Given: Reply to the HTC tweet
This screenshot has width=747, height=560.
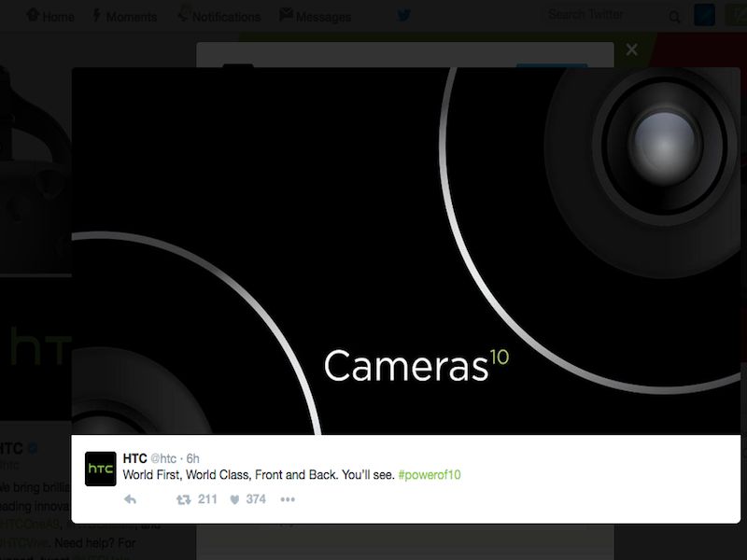Looking at the screenshot, I should [x=130, y=499].
